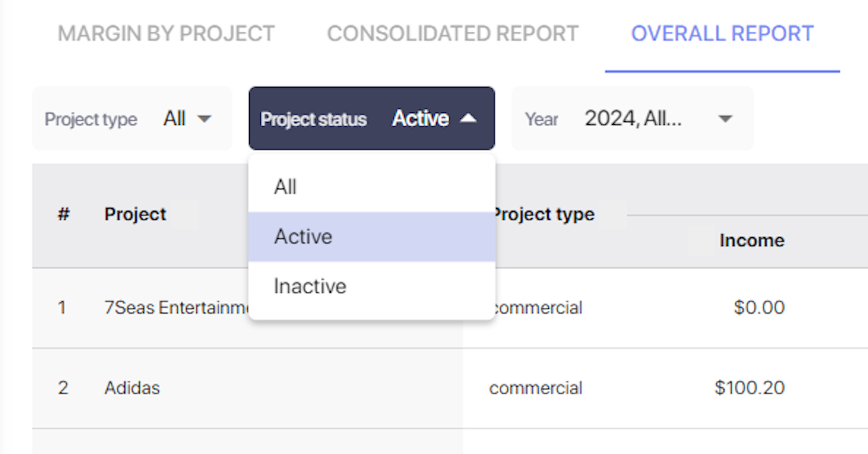Screen dimensions: 868x454
Task: Sort by the # column header
Action: pos(64,214)
